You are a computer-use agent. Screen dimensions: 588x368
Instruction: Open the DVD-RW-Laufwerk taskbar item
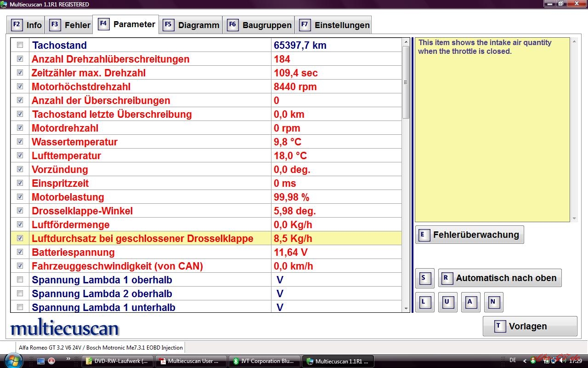point(118,361)
